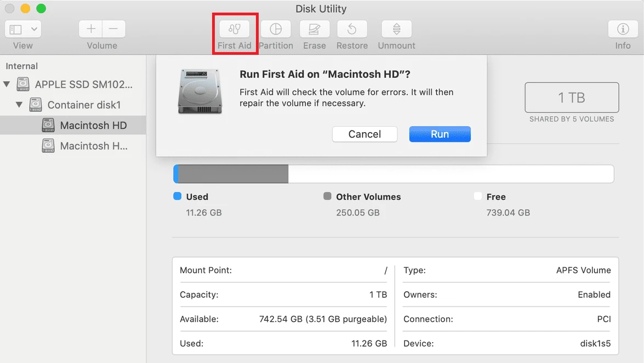
Task: Select the Restore toolbar icon
Action: click(x=352, y=29)
